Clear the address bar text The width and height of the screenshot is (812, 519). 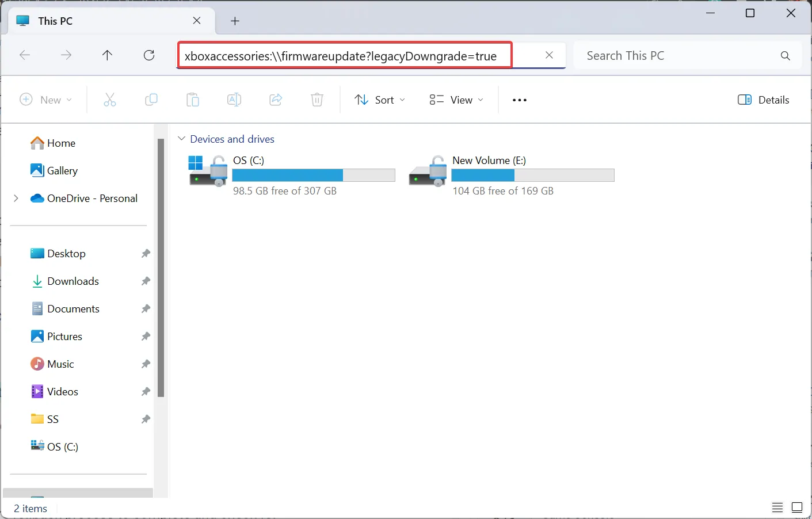click(549, 55)
